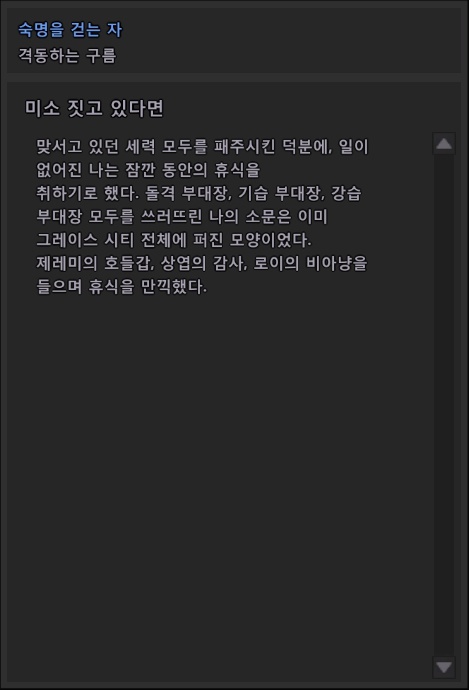
Task: Open the blue title 숙명을 걷는 자
Action: click(70, 30)
